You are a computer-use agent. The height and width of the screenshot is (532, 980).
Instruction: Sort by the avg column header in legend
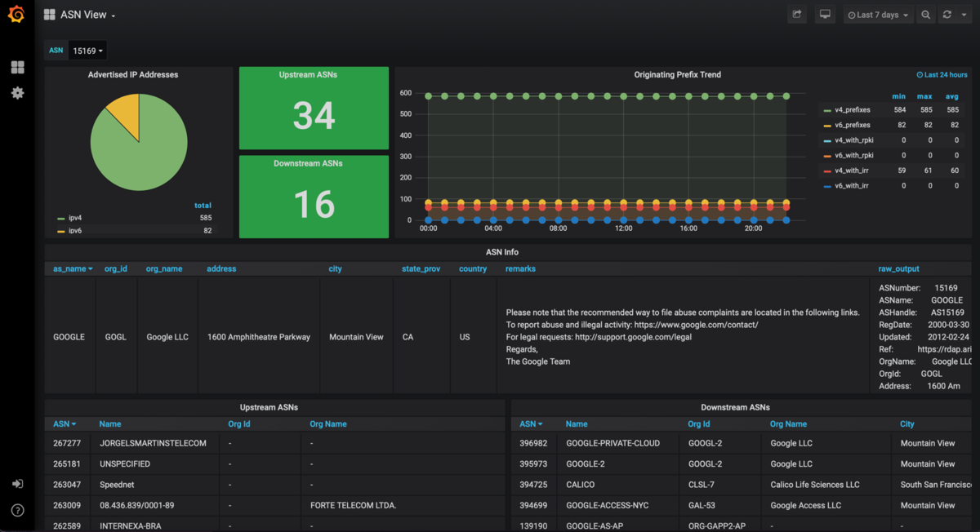pos(951,96)
